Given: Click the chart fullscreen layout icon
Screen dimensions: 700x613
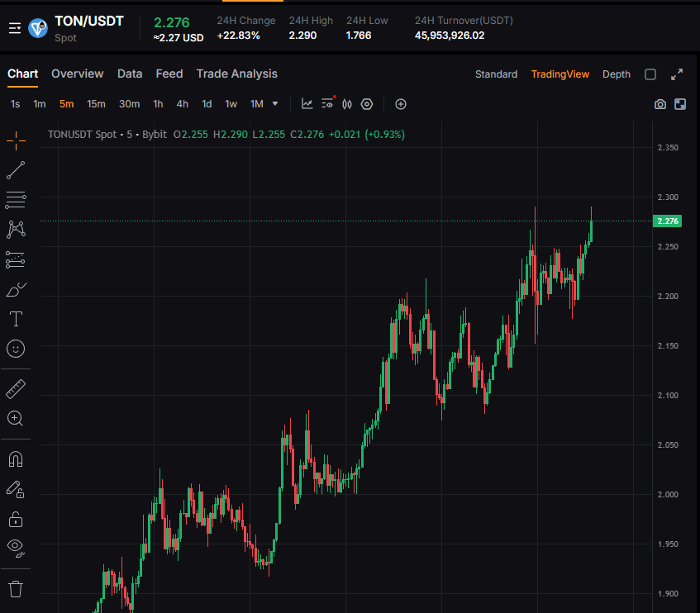Looking at the screenshot, I should click(680, 104).
